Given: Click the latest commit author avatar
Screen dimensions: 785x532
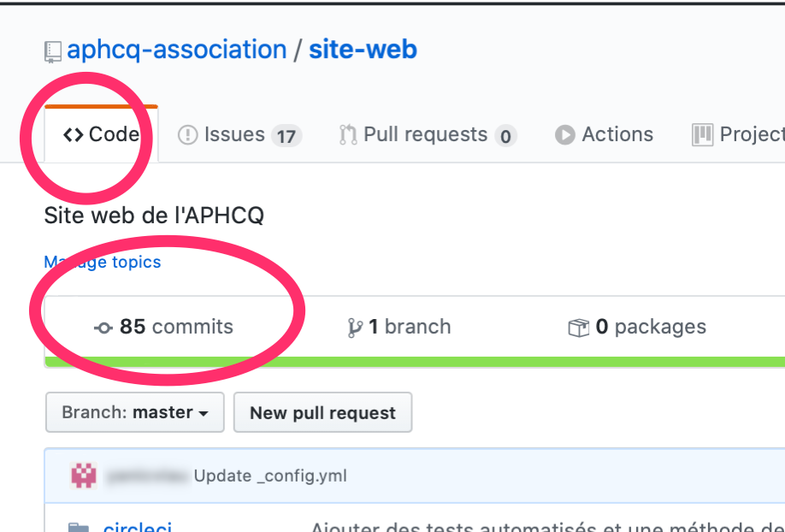Looking at the screenshot, I should tap(84, 476).
